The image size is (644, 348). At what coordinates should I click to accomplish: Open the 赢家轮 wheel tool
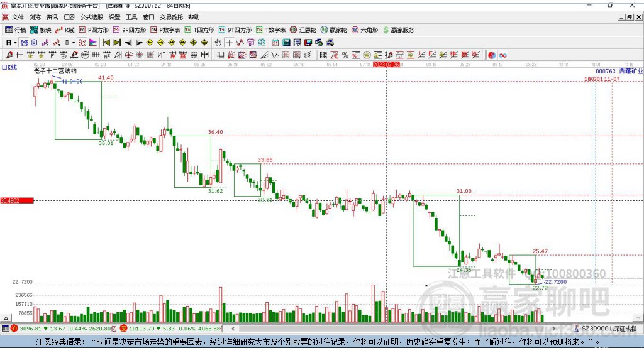pyautogui.click(x=333, y=30)
